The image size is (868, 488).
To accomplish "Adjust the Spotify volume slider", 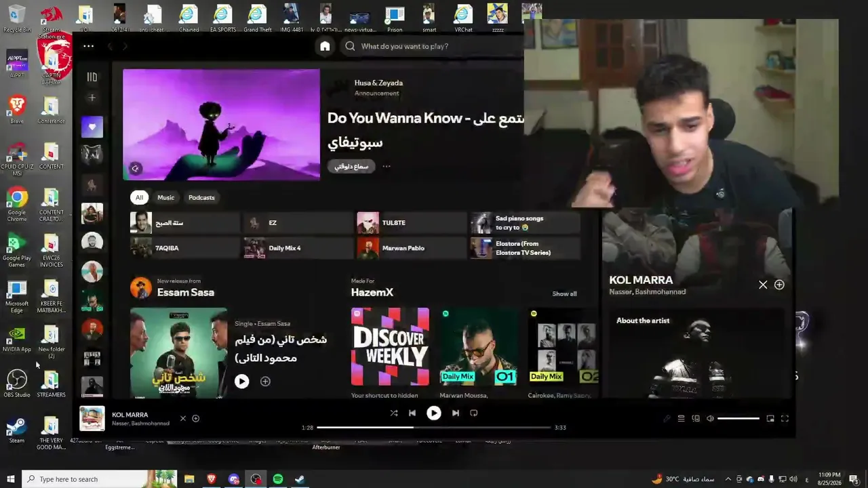I will (x=738, y=419).
